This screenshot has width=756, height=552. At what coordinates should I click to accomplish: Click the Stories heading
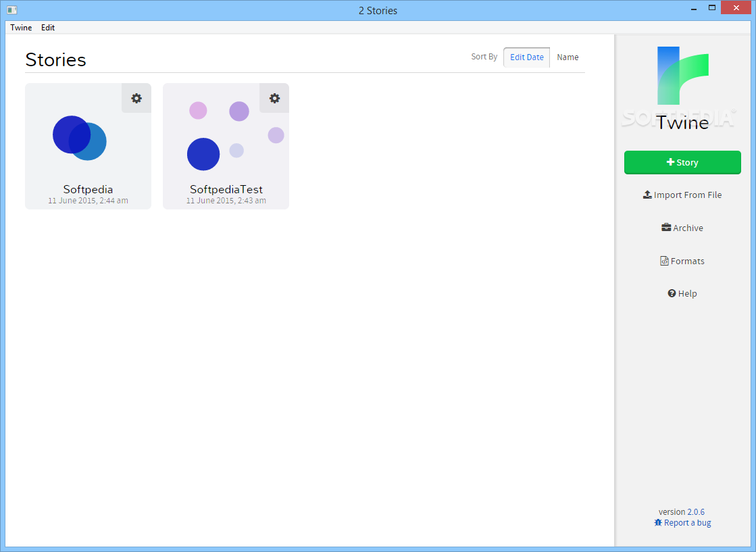click(x=56, y=59)
